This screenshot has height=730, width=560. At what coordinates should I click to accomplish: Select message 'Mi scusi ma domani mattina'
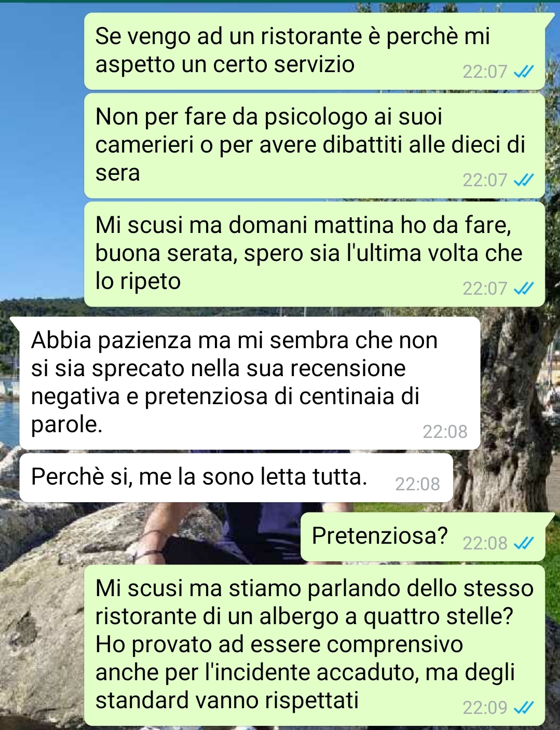(315, 254)
